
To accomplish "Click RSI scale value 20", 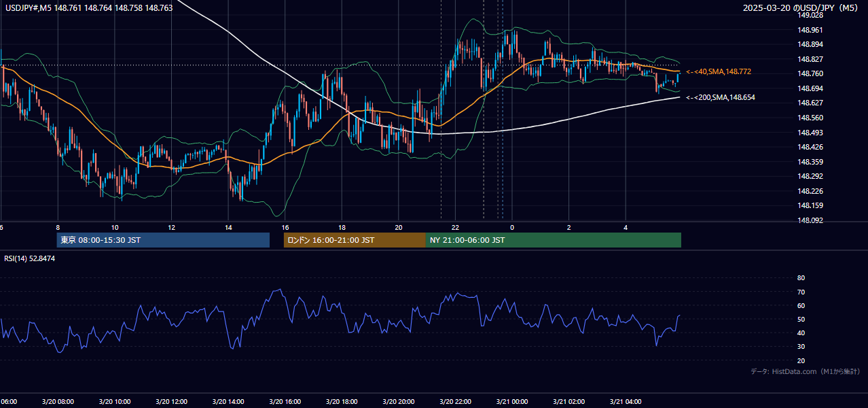I will point(801,360).
